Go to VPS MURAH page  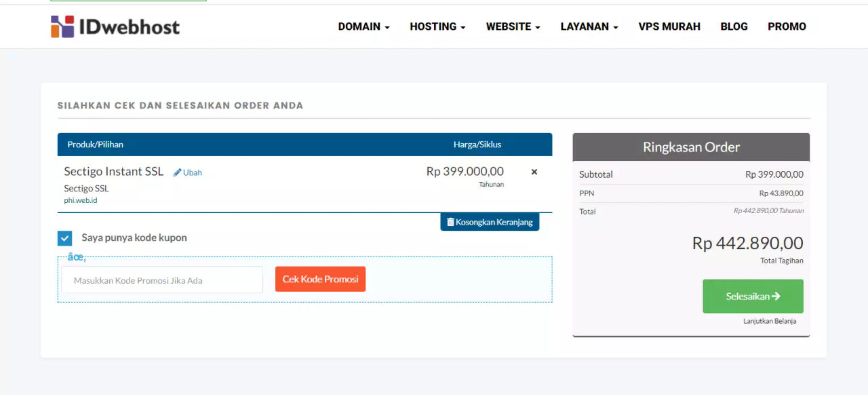669,26
